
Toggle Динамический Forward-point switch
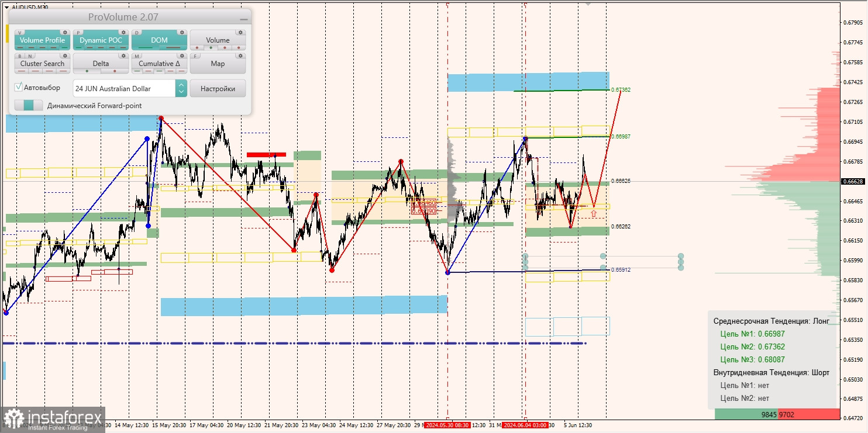29,105
